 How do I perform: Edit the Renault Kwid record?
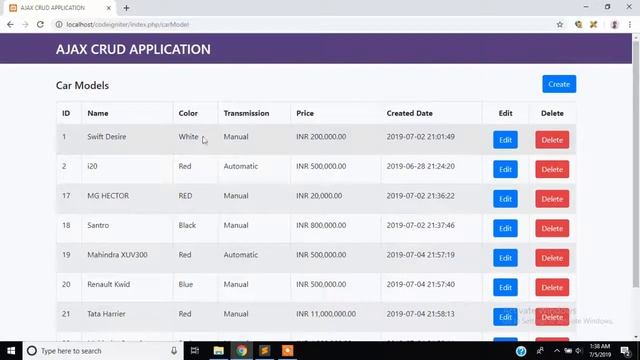(505, 287)
